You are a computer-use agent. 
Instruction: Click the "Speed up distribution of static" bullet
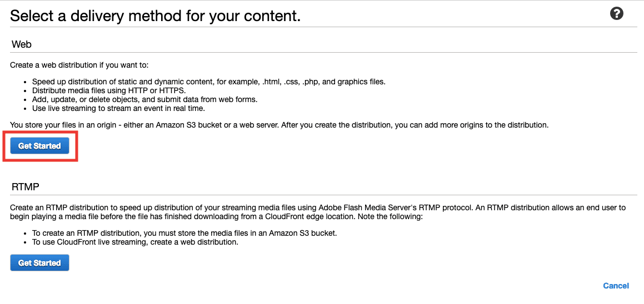208,82
